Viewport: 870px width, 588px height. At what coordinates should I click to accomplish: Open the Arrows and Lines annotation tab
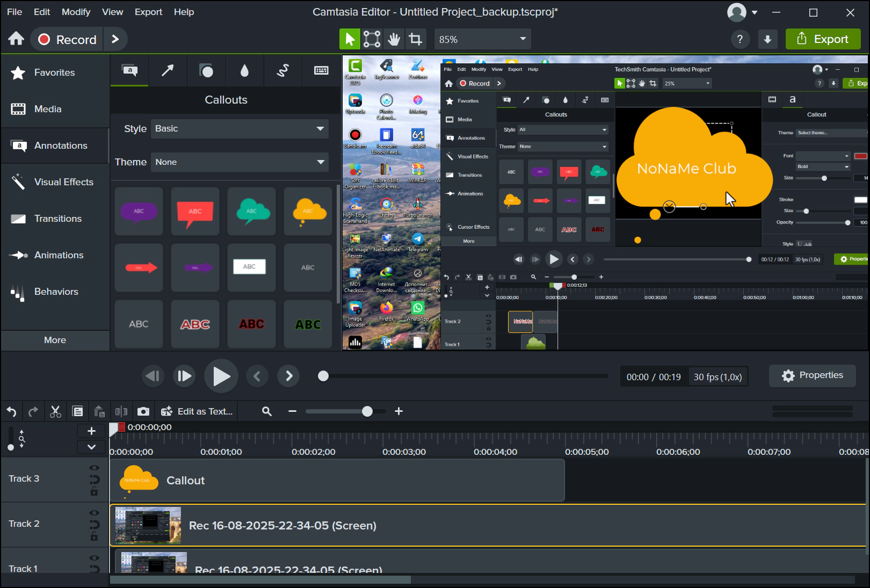click(x=168, y=70)
